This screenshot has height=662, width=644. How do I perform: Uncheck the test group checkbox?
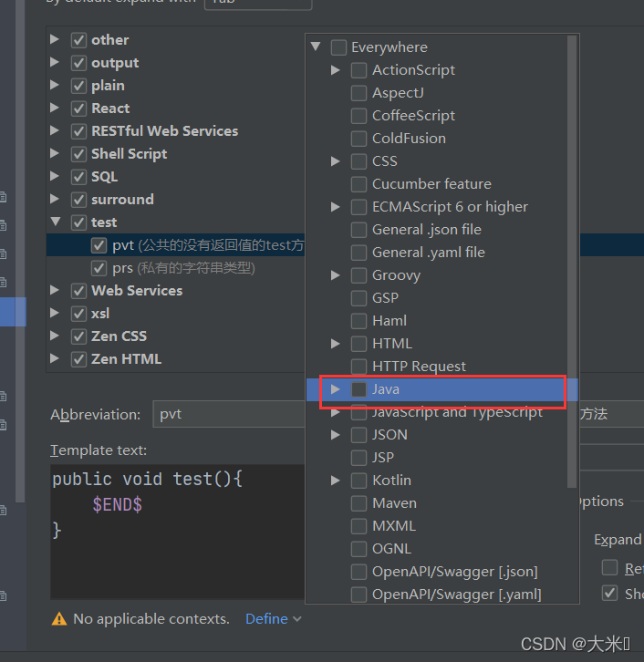coord(78,222)
